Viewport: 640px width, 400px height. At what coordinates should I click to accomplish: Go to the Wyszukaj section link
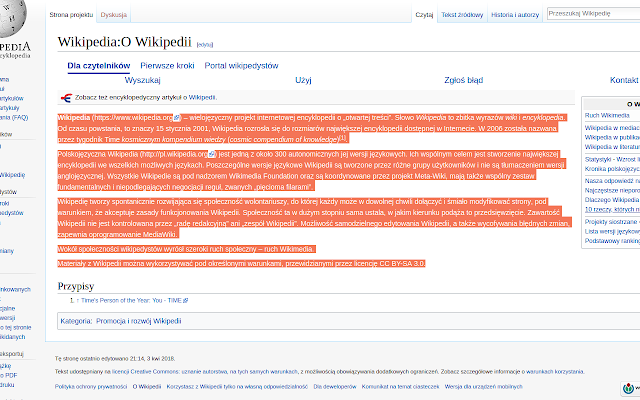click(x=142, y=80)
